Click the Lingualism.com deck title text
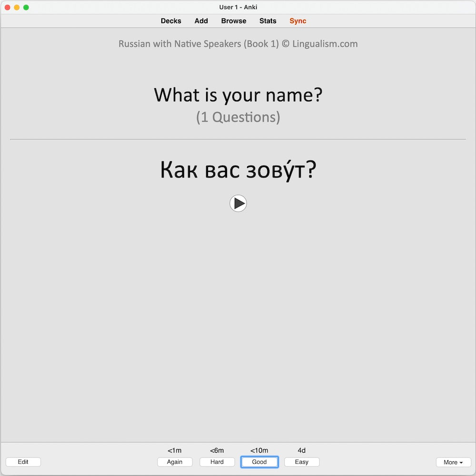 (238, 44)
